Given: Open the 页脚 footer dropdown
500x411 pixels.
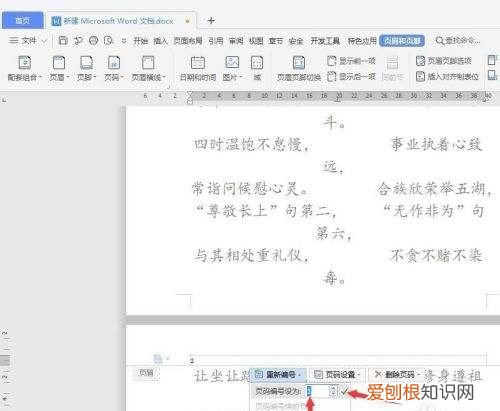Looking at the screenshot, I should 86,68.
